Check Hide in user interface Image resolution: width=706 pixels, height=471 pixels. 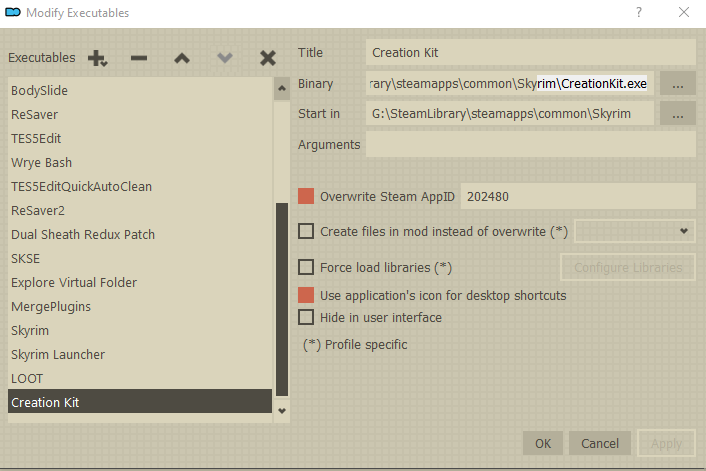tap(306, 317)
